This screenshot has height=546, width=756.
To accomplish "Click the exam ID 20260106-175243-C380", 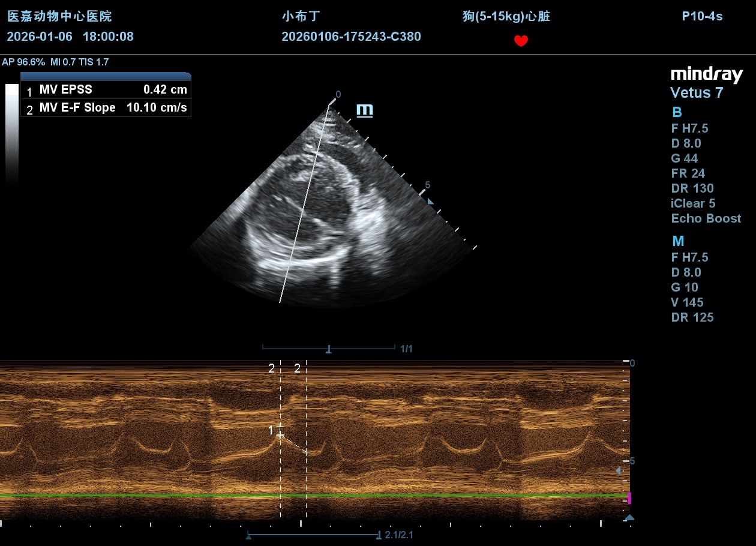I will [351, 37].
